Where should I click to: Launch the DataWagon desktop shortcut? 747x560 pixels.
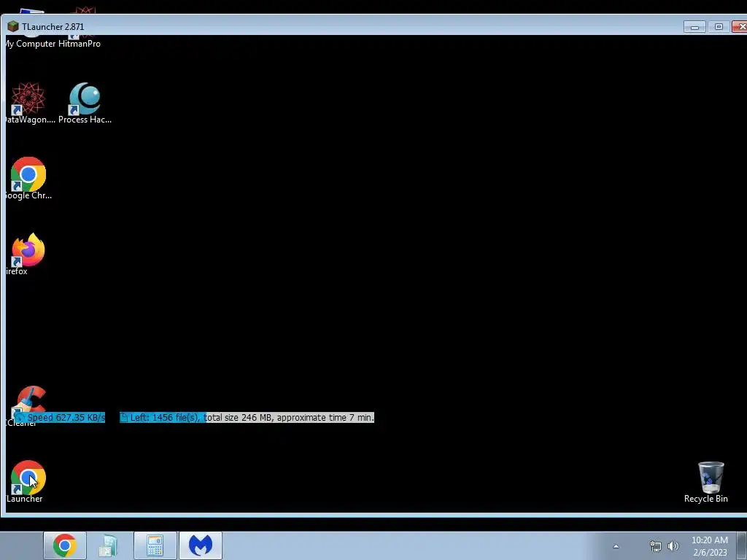(x=28, y=103)
